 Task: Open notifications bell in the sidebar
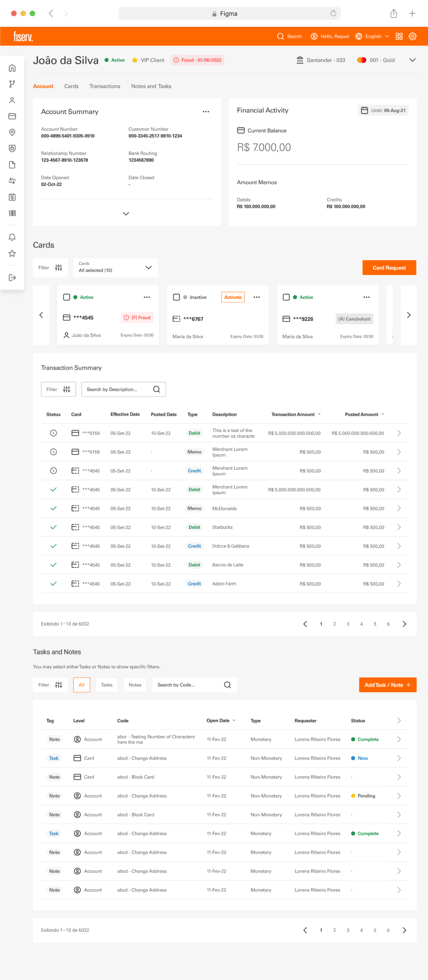pyautogui.click(x=12, y=237)
